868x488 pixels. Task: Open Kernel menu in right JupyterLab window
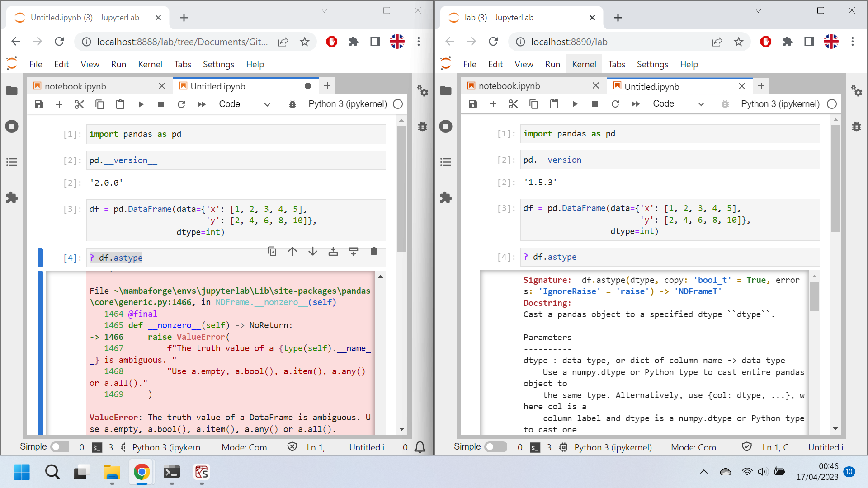point(584,64)
